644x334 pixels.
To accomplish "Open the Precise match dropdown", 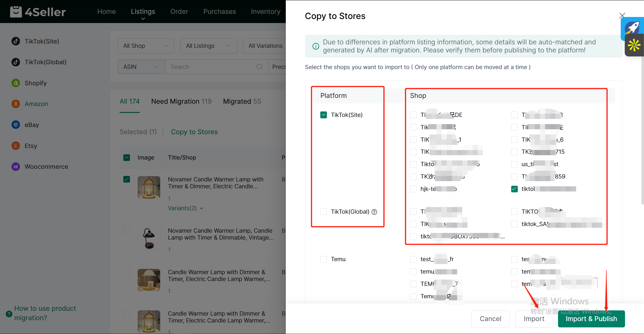I will (x=277, y=67).
